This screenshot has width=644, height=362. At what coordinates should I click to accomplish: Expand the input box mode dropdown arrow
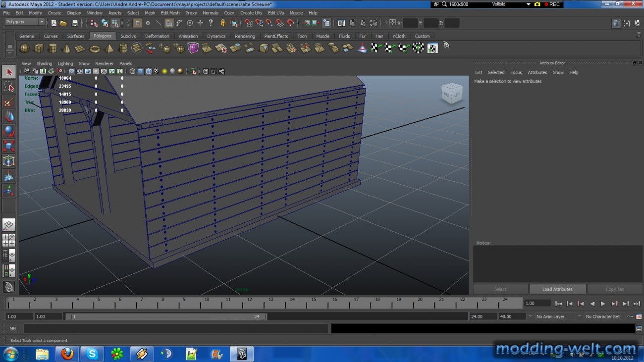[386, 23]
